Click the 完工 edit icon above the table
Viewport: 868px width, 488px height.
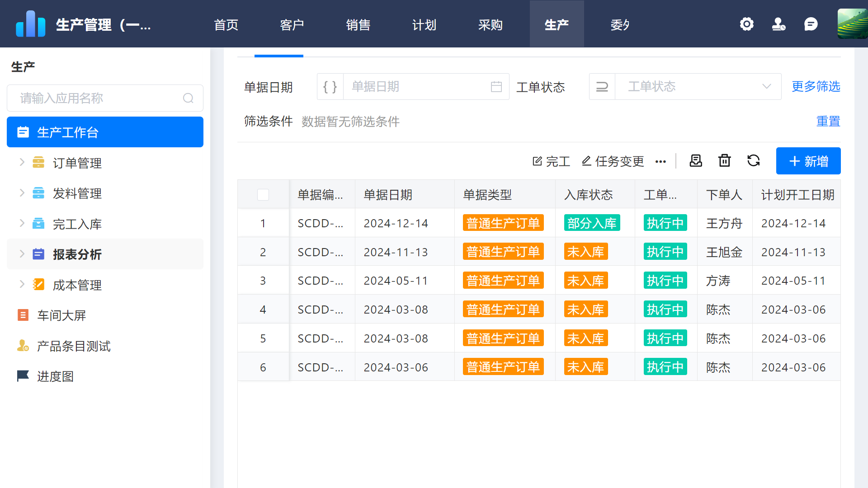coord(537,161)
